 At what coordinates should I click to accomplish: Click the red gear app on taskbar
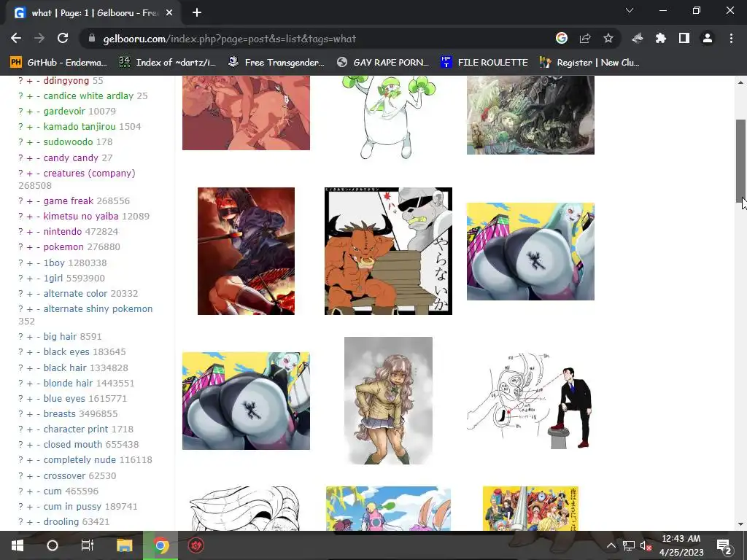click(x=196, y=545)
